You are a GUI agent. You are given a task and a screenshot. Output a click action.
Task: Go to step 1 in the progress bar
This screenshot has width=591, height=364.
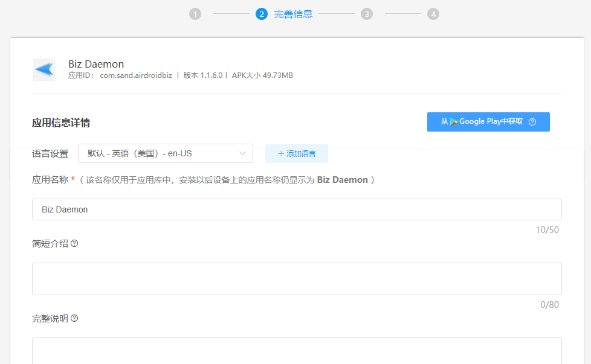pos(195,14)
